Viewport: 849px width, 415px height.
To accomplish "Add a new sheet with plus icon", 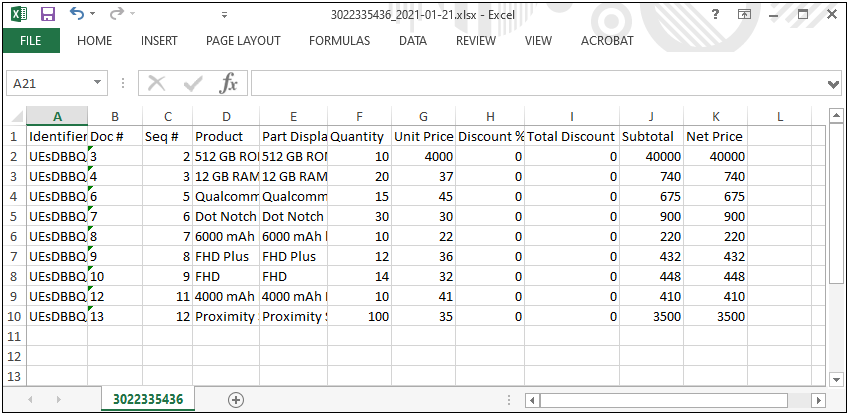I will click(x=236, y=399).
